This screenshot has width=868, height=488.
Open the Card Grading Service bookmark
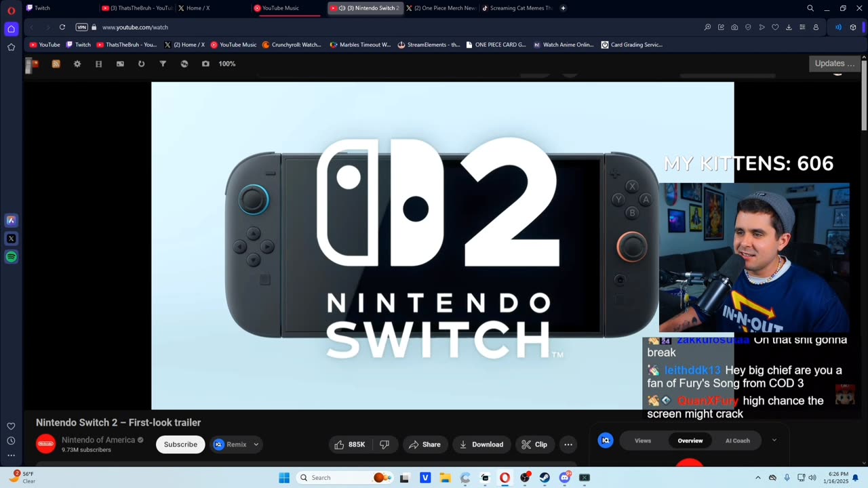click(x=631, y=45)
